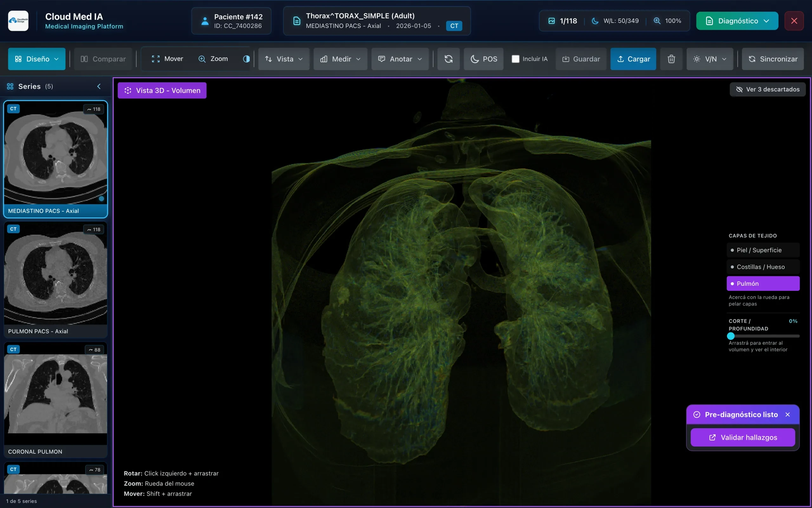Image resolution: width=812 pixels, height=508 pixels.
Task: Open the PULMON PACS - Axial series thumbnail
Action: [56, 279]
